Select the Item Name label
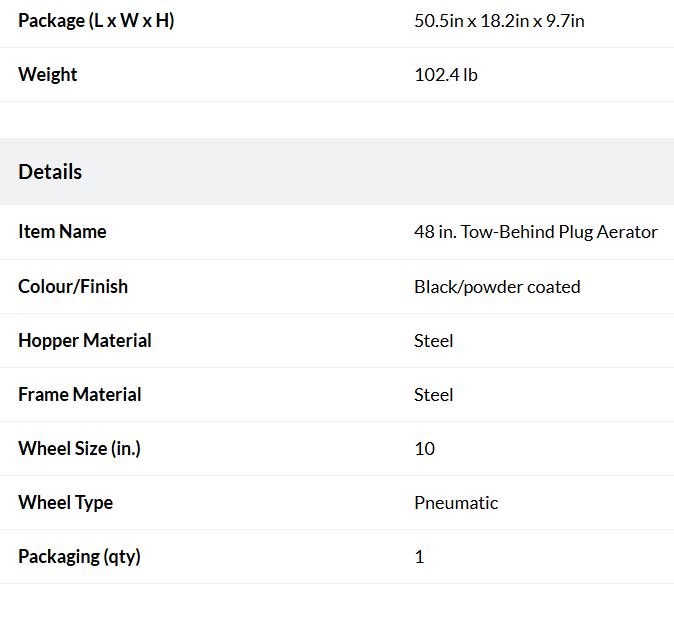The width and height of the screenshot is (674, 619). tap(62, 232)
